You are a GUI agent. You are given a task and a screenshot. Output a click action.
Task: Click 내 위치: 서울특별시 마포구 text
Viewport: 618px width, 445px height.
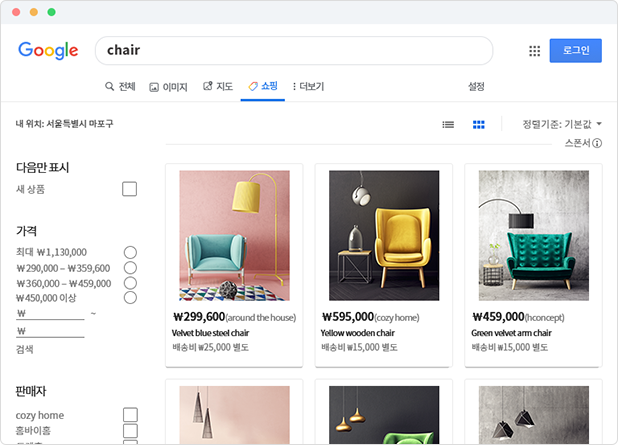click(64, 124)
